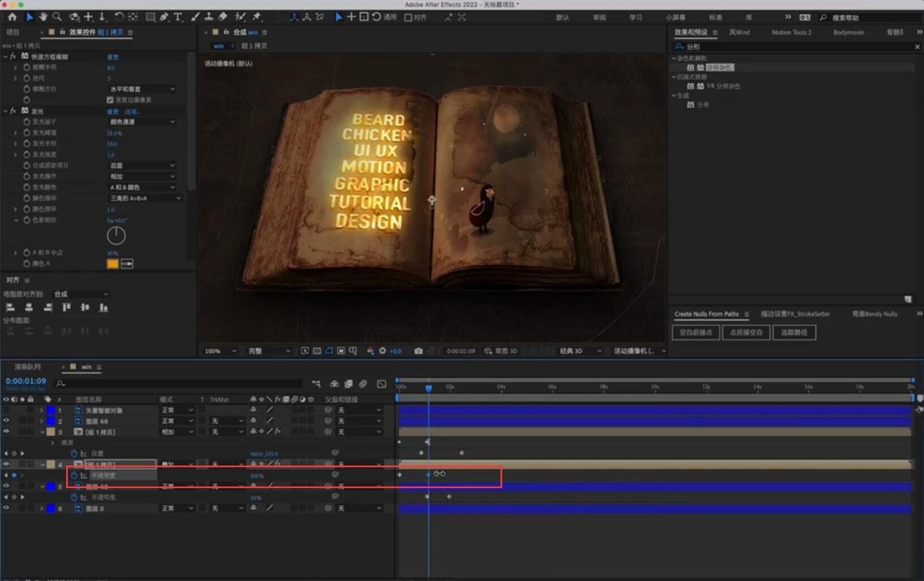The width and height of the screenshot is (924, 581).
Task: Select the Pen tool
Action: 164,17
